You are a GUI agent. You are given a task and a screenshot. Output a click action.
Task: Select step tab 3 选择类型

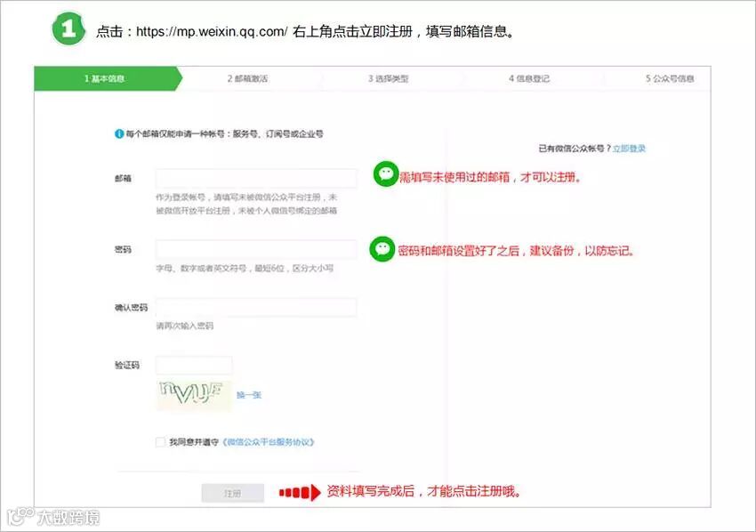[389, 78]
